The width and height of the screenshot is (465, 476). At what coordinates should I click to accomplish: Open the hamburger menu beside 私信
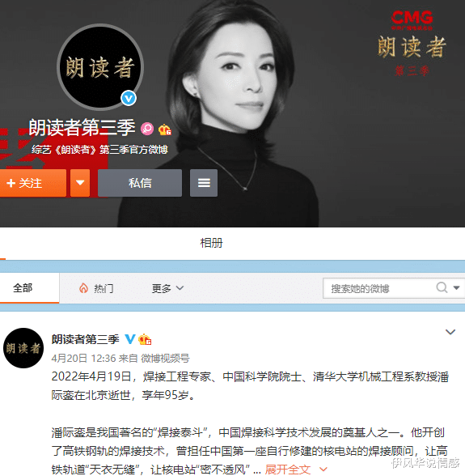click(x=204, y=183)
